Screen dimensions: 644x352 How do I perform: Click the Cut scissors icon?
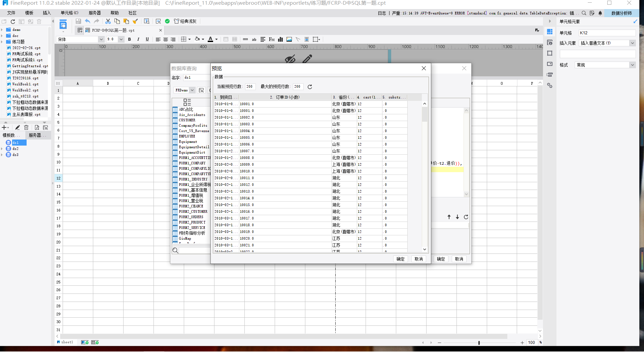108,21
